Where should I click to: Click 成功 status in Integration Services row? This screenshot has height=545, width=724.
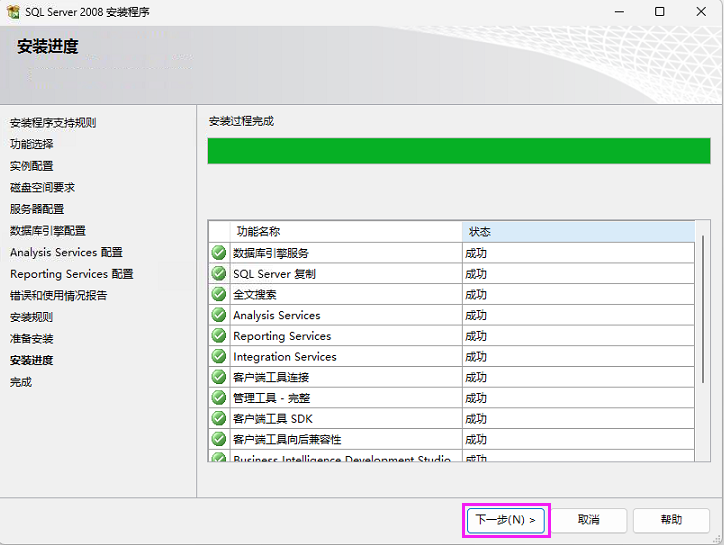(476, 357)
